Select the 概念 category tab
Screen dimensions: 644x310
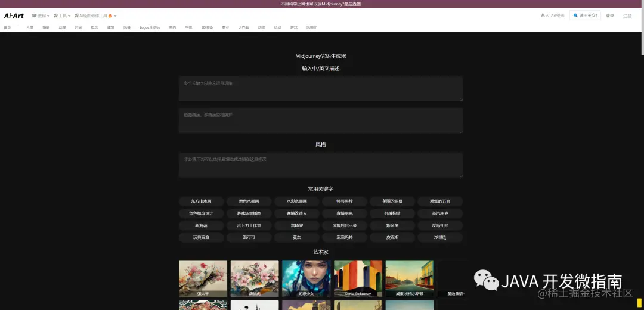coord(94,27)
